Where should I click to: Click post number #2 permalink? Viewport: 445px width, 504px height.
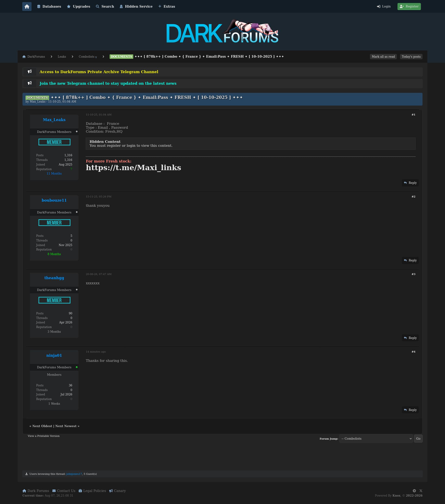click(x=413, y=197)
